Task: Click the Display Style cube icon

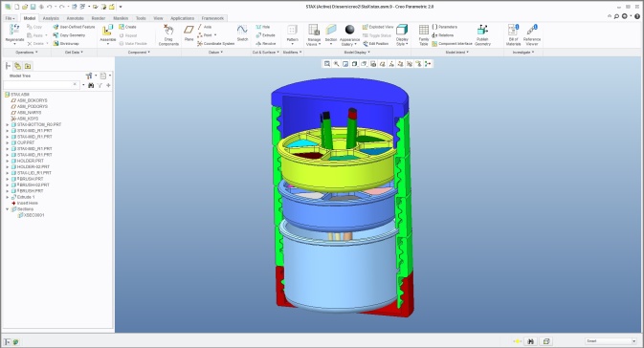Action: pyautogui.click(x=402, y=30)
